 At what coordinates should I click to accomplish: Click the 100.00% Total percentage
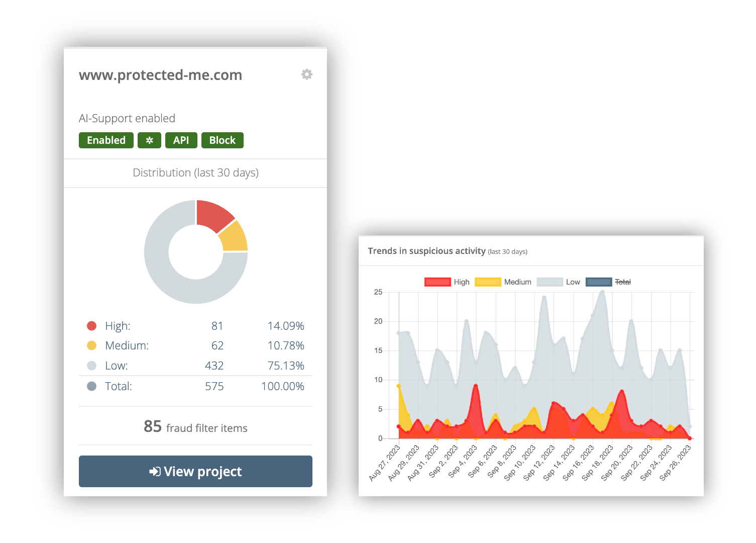[x=283, y=386]
